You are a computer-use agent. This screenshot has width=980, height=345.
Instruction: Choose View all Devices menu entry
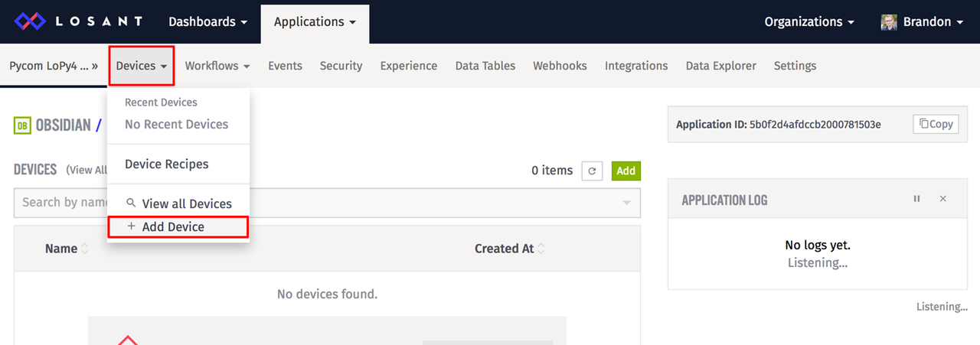(178, 203)
